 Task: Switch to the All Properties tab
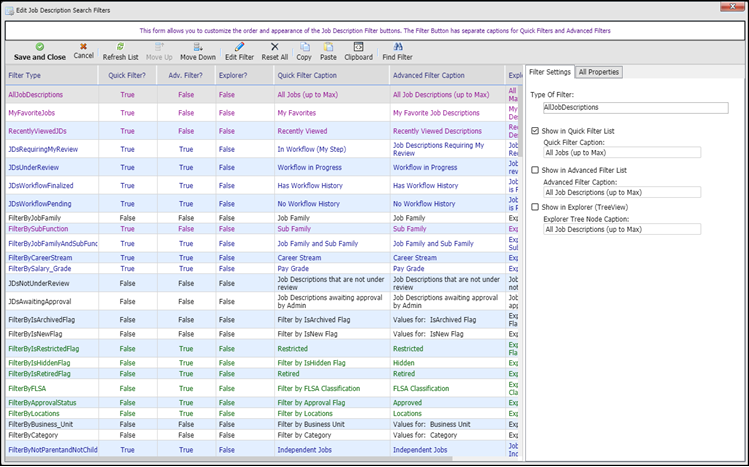(x=600, y=72)
